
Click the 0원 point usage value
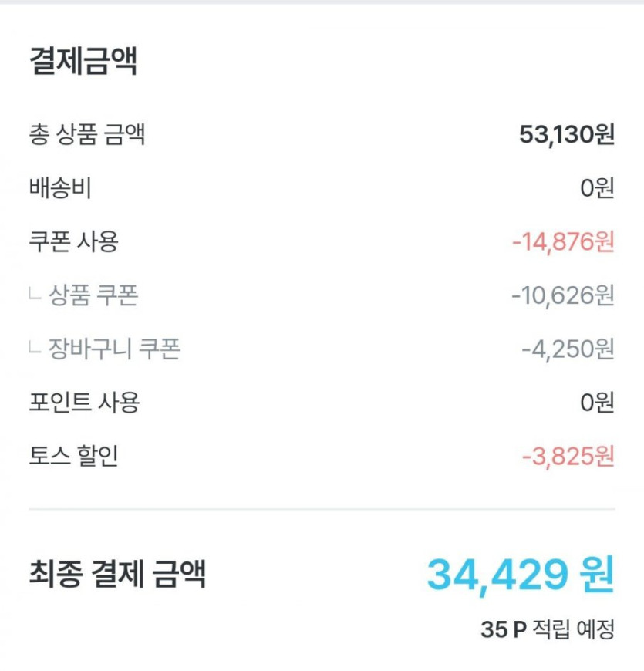click(x=597, y=403)
